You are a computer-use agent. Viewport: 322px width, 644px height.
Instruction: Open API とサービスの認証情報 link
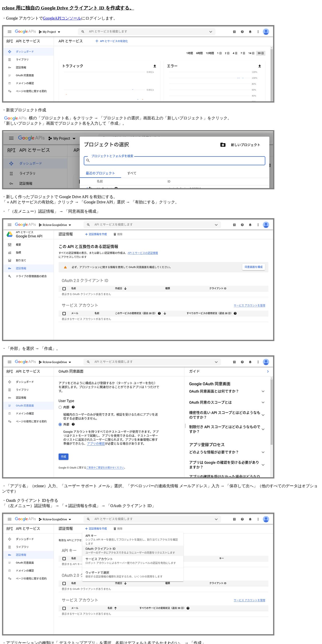(x=143, y=253)
